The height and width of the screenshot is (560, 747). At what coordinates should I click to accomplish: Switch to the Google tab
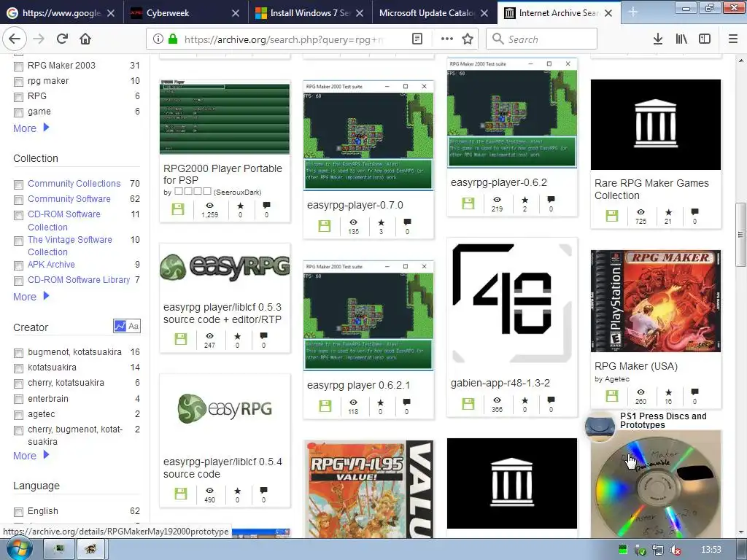click(62, 13)
